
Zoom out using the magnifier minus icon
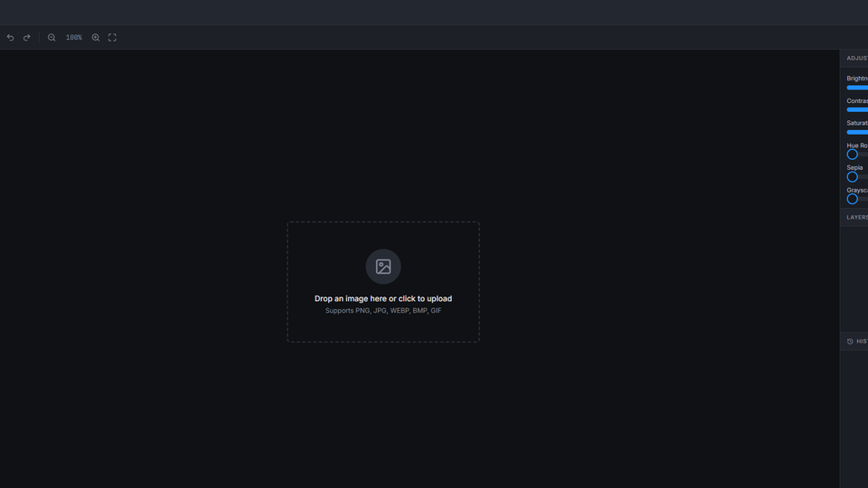[x=52, y=38]
